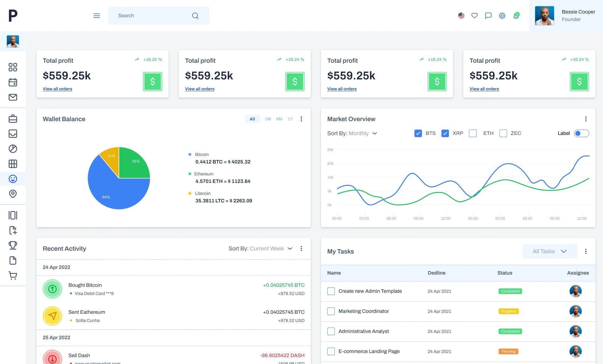The height and width of the screenshot is (364, 603).
Task: Change language via the US flag icon
Action: pyautogui.click(x=461, y=15)
